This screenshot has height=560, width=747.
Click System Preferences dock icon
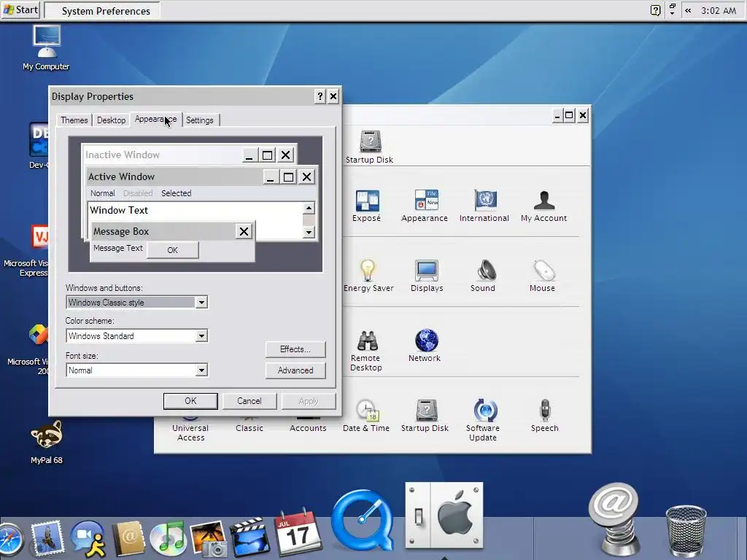pyautogui.click(x=444, y=516)
